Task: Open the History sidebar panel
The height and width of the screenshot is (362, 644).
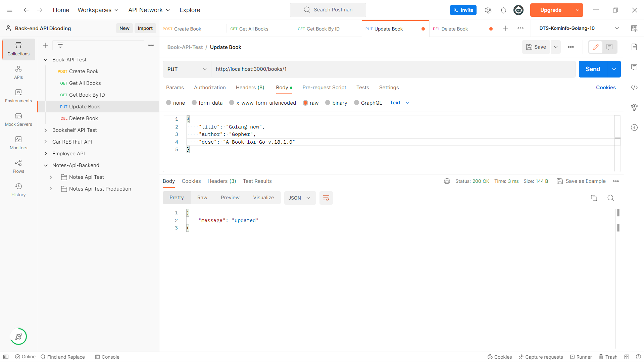Action: (x=18, y=190)
